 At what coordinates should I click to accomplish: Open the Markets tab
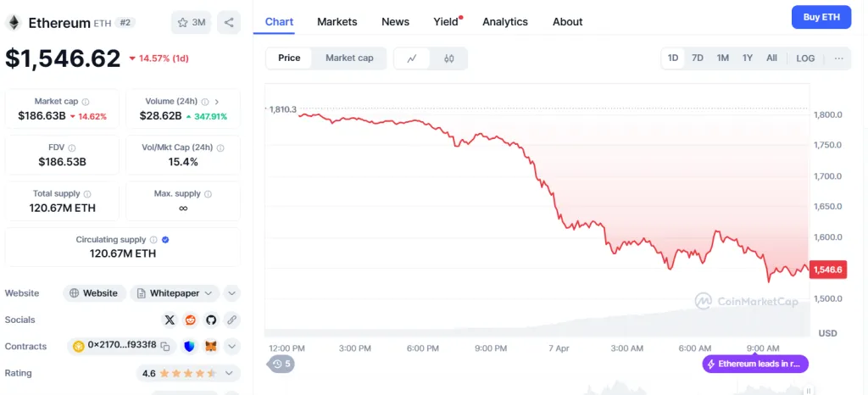pos(337,22)
